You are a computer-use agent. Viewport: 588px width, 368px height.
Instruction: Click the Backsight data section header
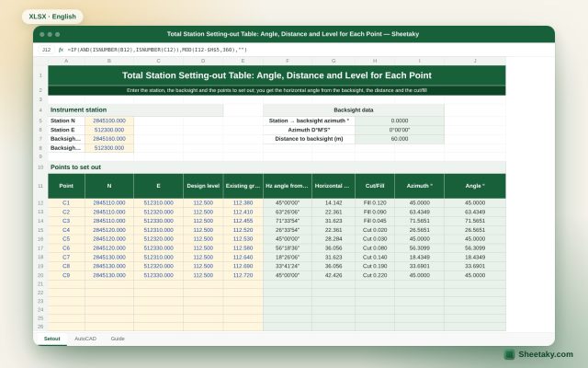coord(354,110)
